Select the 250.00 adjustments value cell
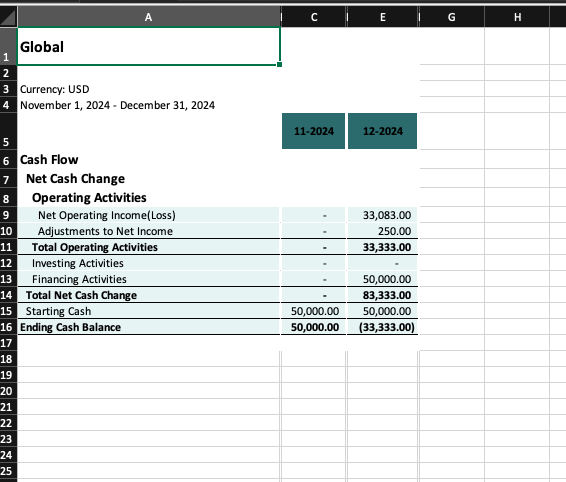This screenshot has width=566, height=482. click(382, 231)
